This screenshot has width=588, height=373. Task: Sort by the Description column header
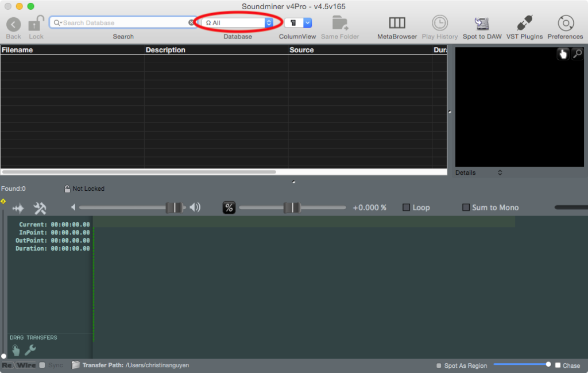(216, 50)
